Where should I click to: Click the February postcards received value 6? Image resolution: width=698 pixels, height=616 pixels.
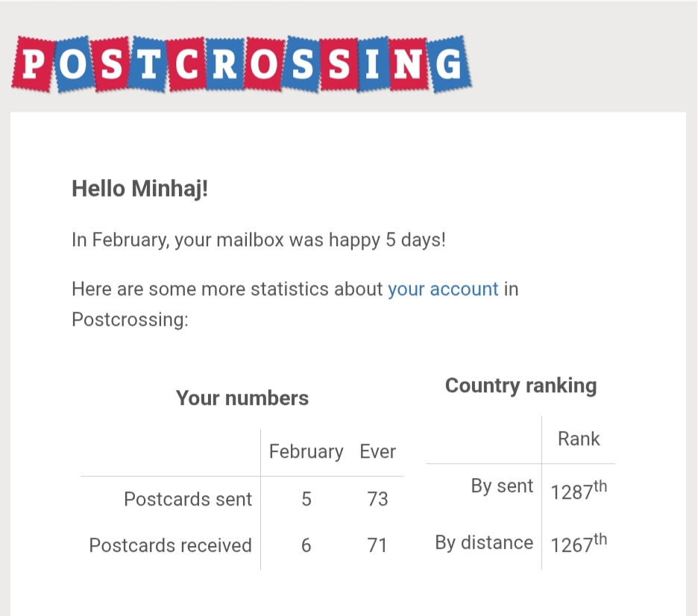coord(306,545)
